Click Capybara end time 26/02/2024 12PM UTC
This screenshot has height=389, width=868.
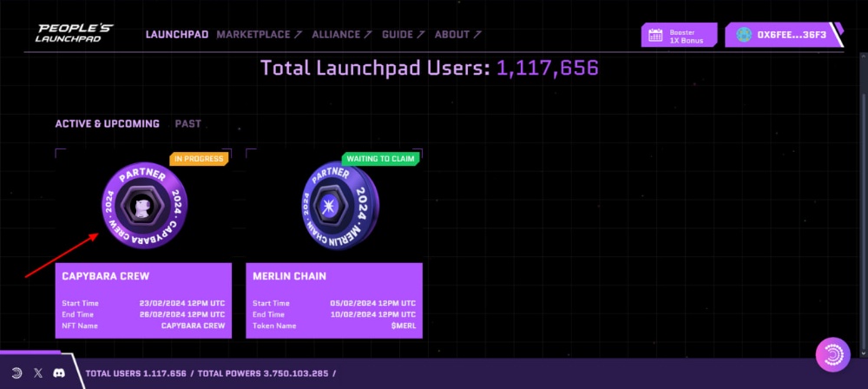pos(182,314)
